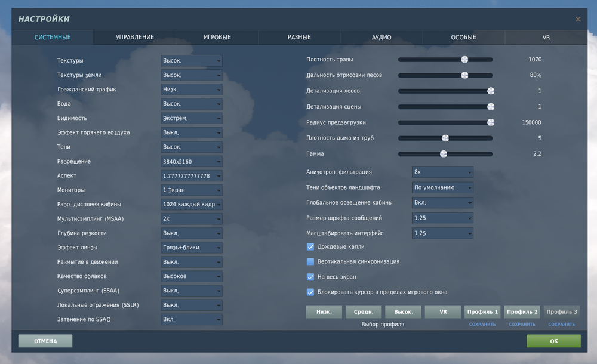Click the Гамма slider handle
Image resolution: width=597 pixels, height=364 pixels.
tap(444, 154)
